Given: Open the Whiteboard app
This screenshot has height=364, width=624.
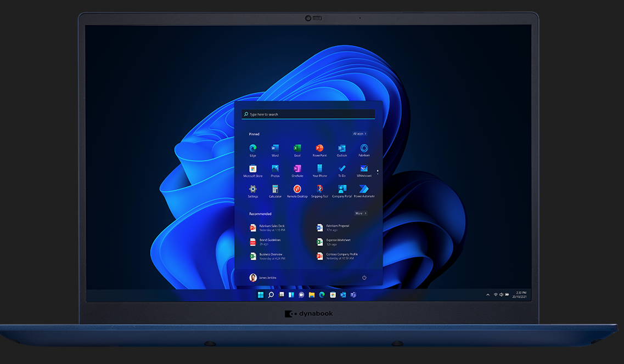Looking at the screenshot, I should pyautogui.click(x=364, y=169).
